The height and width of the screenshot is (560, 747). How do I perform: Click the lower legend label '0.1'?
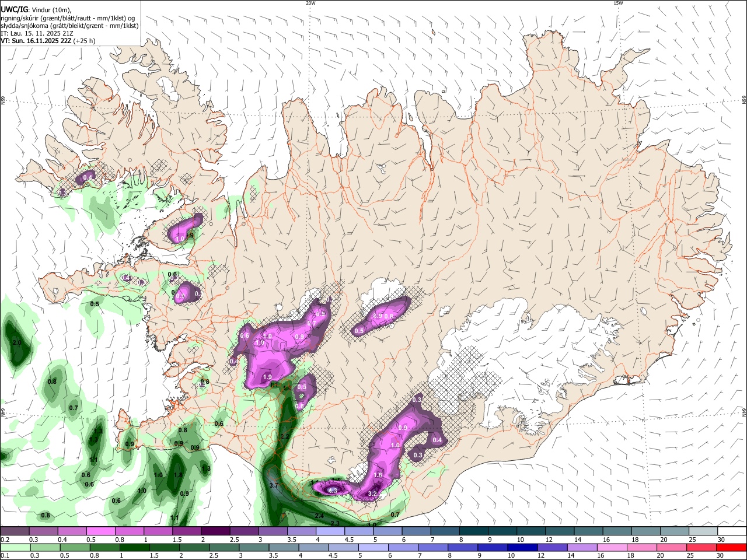point(5,556)
